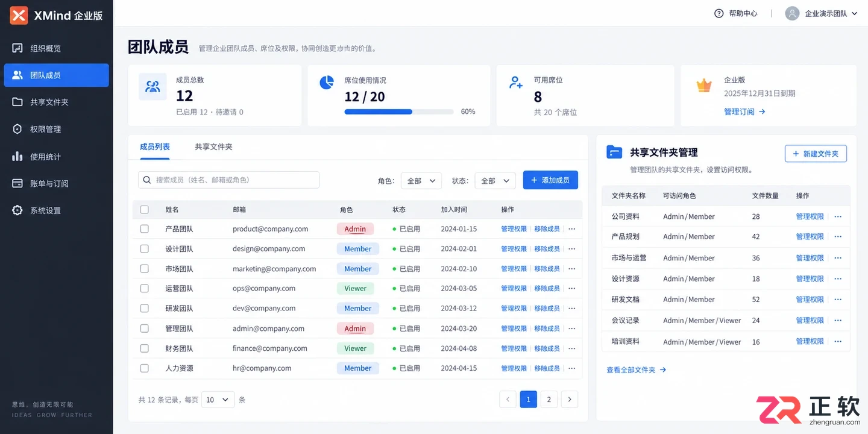Open the 状态 filter dropdown
Screen dimensions: 868x434
(495, 181)
